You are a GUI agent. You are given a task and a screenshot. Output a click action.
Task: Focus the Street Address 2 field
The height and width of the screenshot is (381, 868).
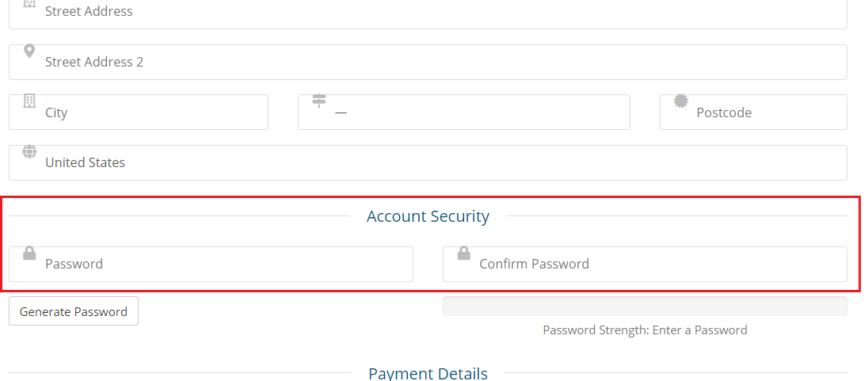[428, 62]
